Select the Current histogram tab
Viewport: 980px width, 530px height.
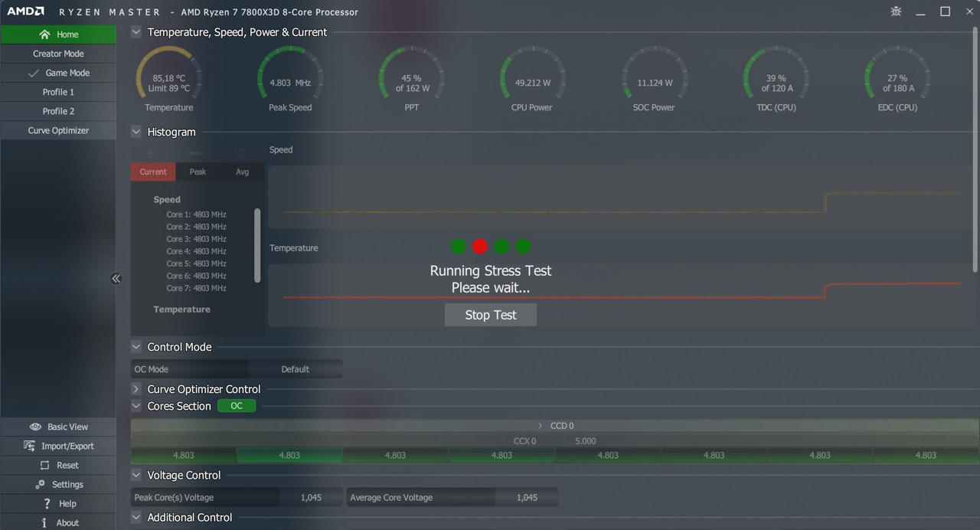[x=153, y=172]
